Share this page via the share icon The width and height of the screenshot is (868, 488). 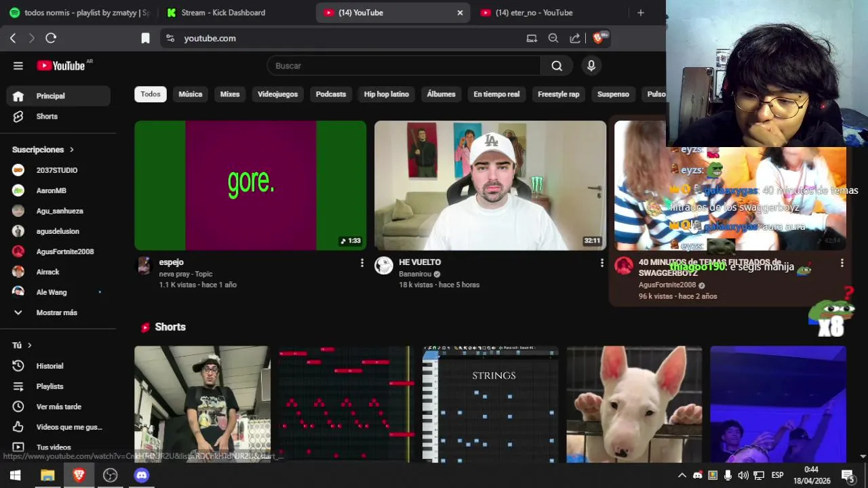575,39
